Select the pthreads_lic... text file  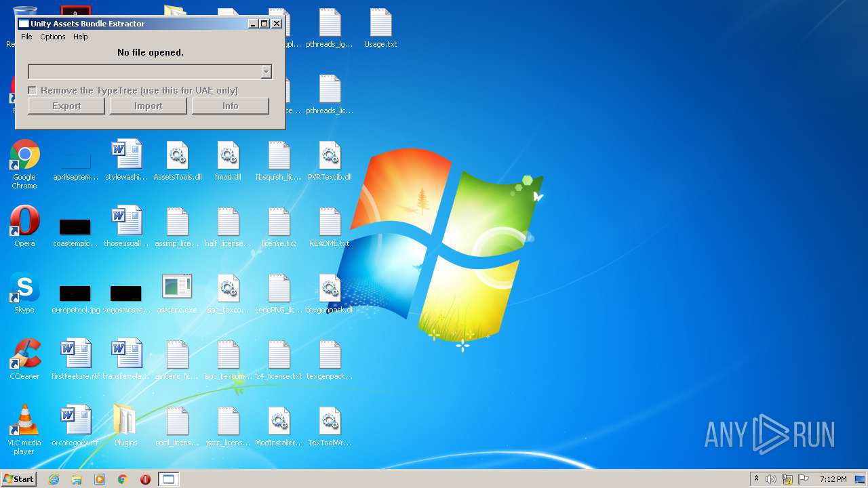(x=330, y=95)
